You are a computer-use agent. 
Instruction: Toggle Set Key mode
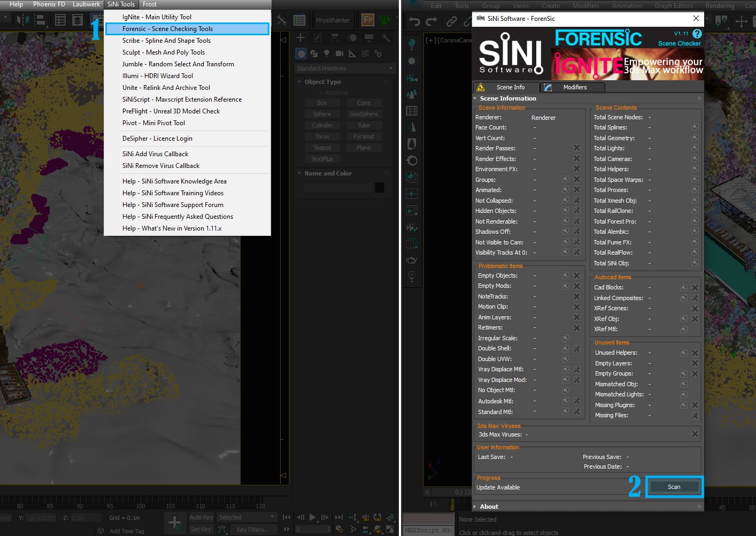pos(201,529)
